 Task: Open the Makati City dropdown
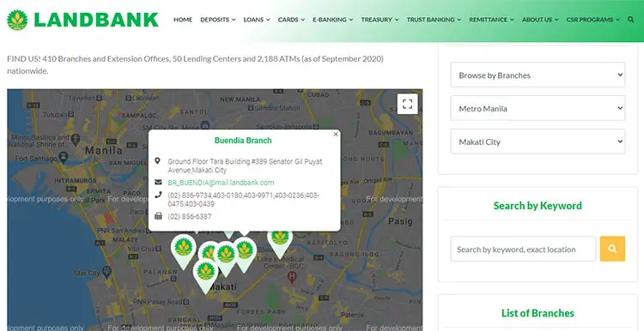pyautogui.click(x=538, y=141)
